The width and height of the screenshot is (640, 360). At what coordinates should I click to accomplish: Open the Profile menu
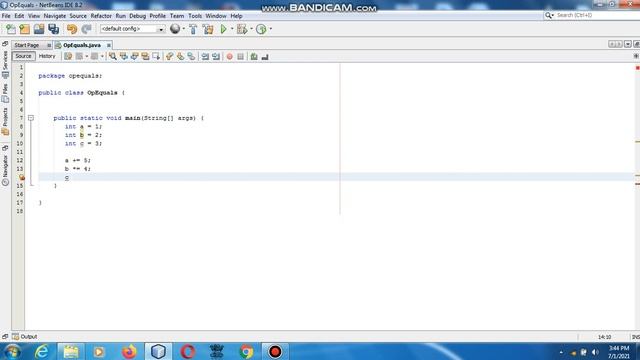click(x=158, y=16)
